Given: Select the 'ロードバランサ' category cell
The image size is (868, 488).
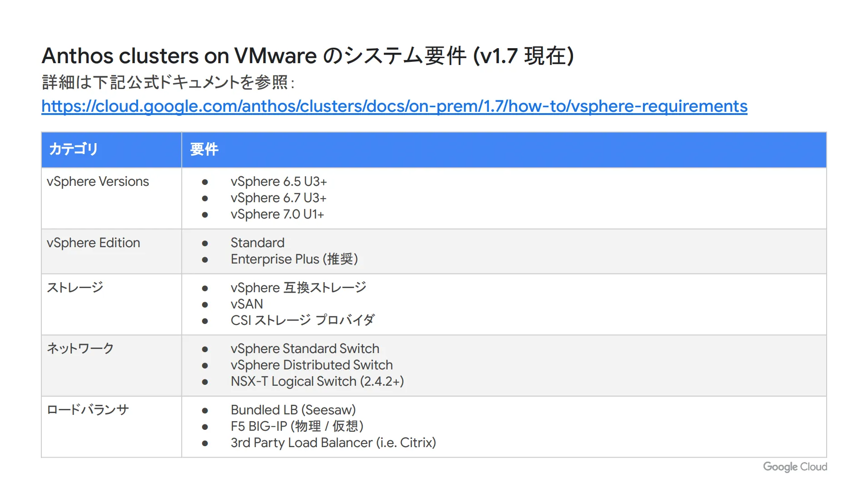Looking at the screenshot, I should click(111, 427).
